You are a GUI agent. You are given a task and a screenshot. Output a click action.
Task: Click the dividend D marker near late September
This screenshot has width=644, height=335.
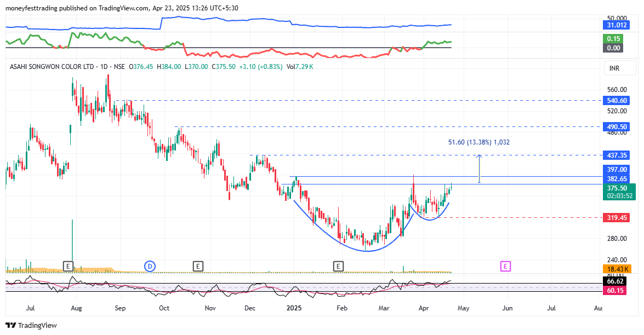pos(150,267)
